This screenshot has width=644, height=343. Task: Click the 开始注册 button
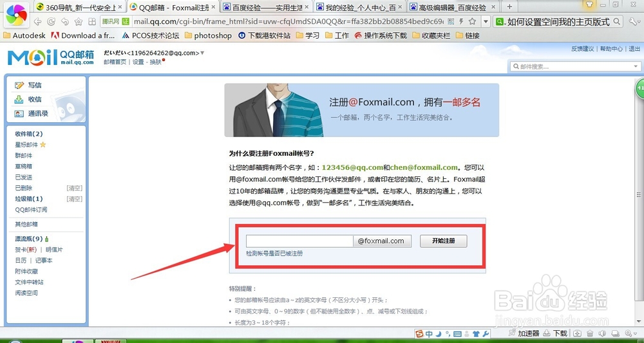[443, 241]
